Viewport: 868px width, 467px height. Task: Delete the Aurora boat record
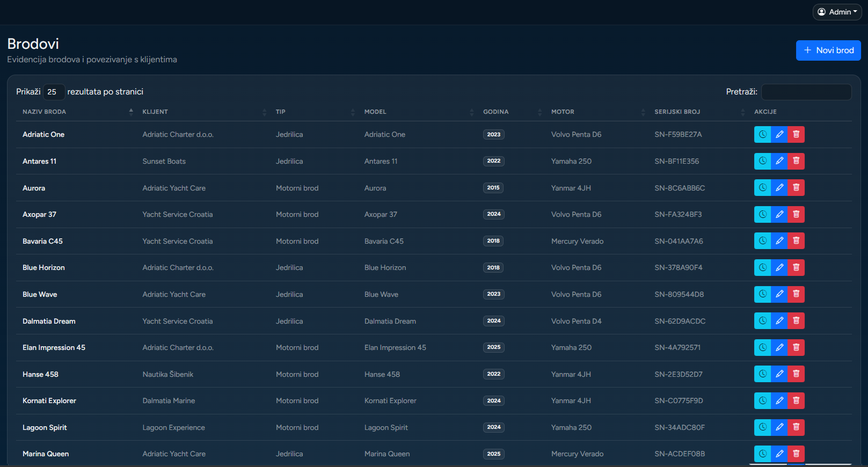coord(796,188)
